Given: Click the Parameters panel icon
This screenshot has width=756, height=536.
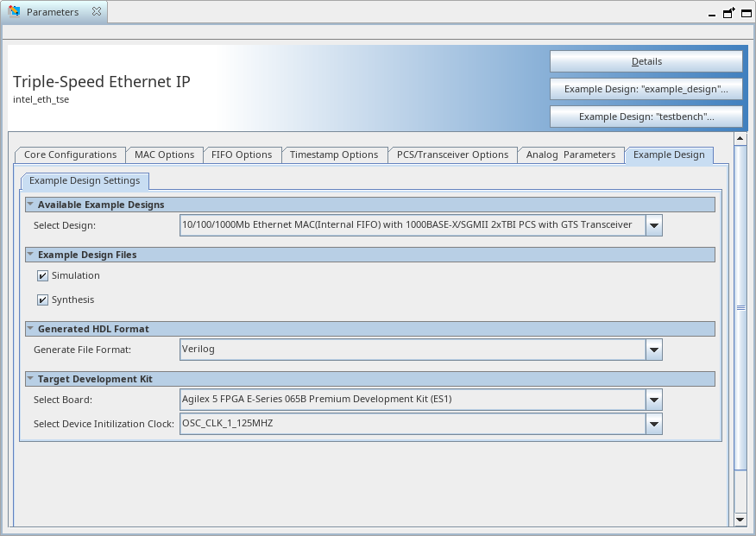Looking at the screenshot, I should pyautogui.click(x=14, y=11).
